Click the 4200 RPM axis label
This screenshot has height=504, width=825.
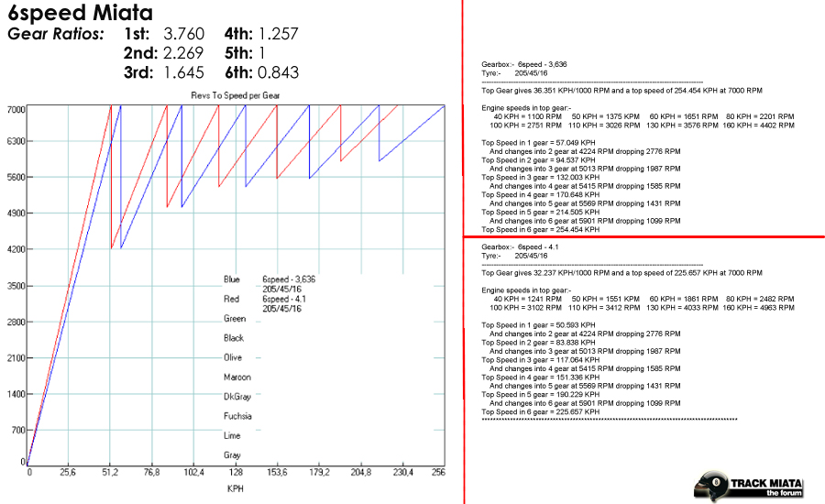click(x=16, y=249)
